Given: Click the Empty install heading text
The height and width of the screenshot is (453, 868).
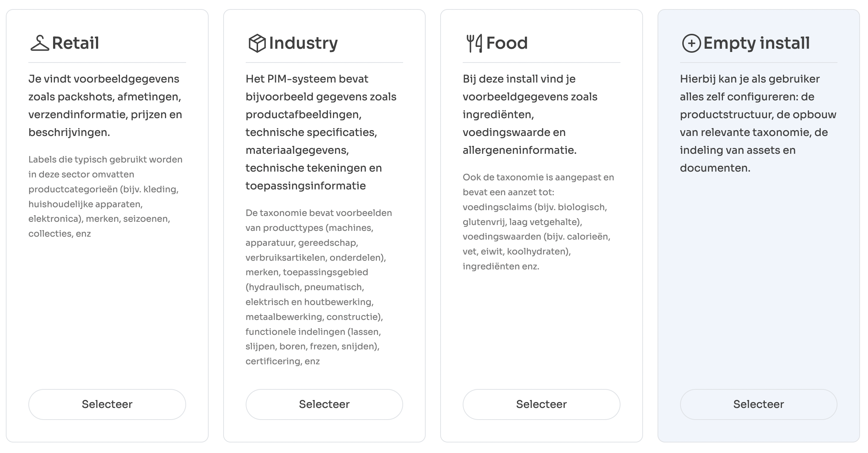Looking at the screenshot, I should 756,43.
